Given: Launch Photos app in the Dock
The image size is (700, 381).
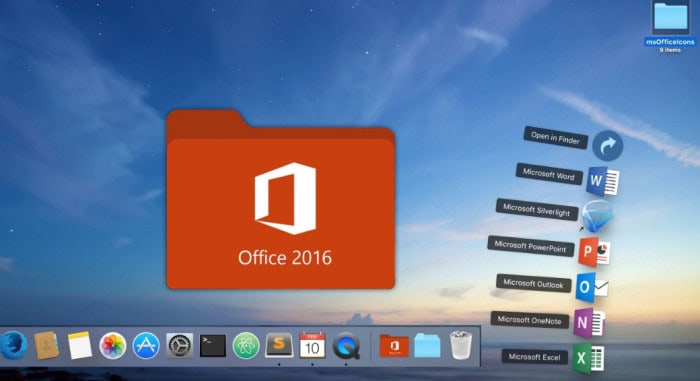Looking at the screenshot, I should coord(112,345).
